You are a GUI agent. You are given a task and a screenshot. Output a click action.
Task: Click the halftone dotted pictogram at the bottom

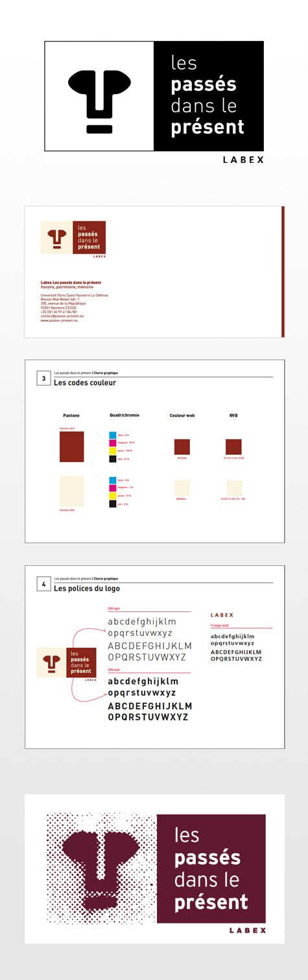(x=102, y=870)
